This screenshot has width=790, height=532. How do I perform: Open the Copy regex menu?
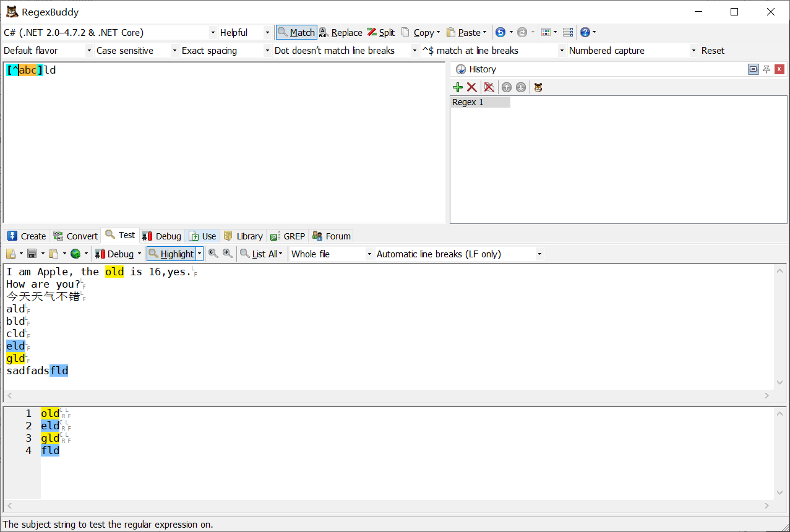[x=421, y=32]
